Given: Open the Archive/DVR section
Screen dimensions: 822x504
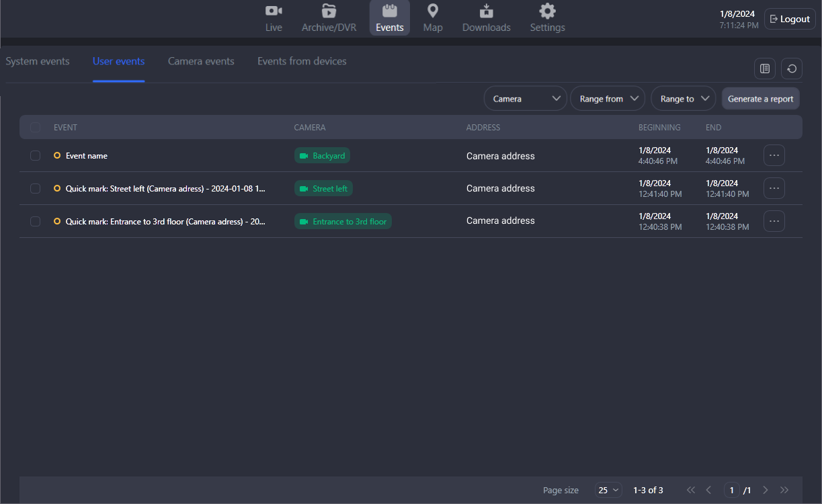Looking at the screenshot, I should 329,18.
